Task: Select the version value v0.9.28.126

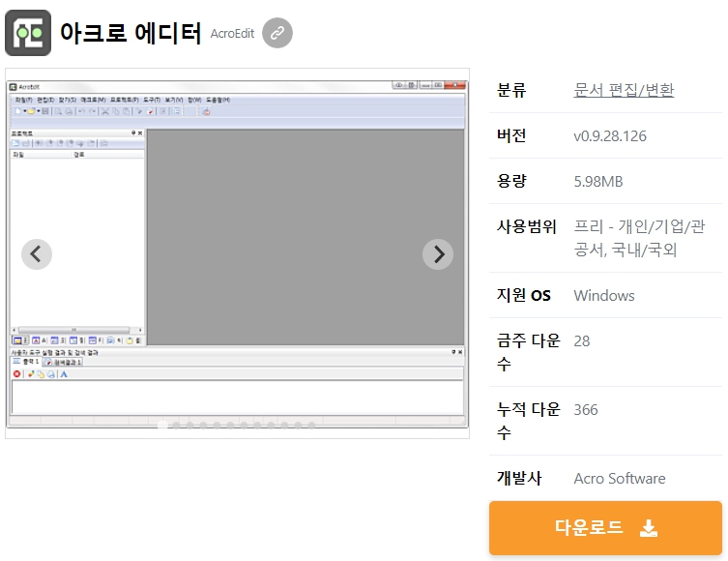Action: click(610, 136)
